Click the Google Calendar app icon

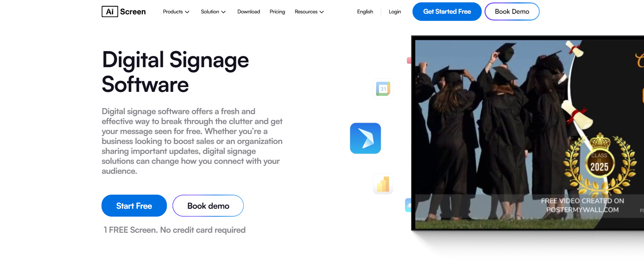click(x=383, y=89)
